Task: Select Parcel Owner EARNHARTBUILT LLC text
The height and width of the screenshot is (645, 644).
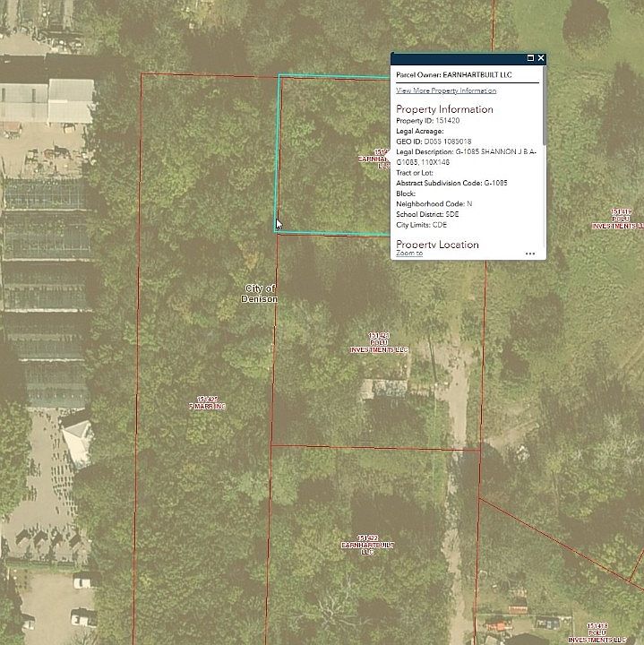Action: (453, 75)
